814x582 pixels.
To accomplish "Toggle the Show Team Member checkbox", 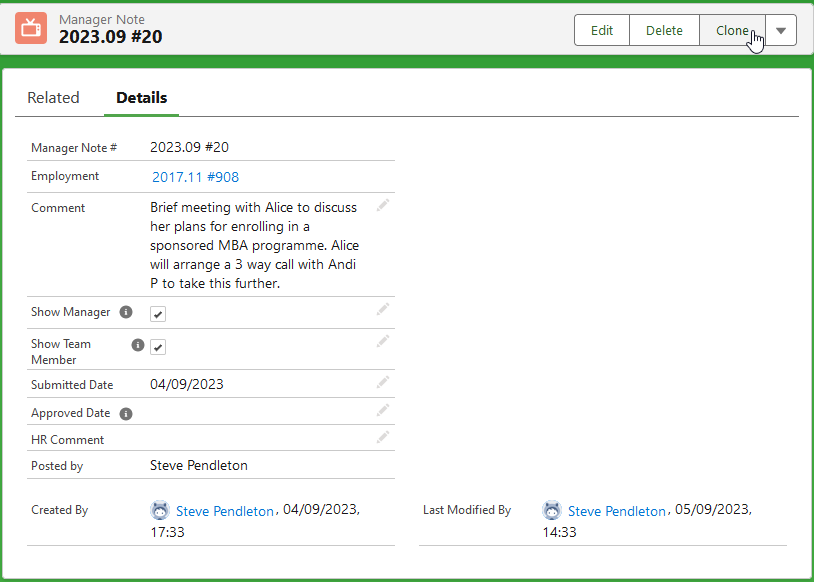I will coord(158,347).
